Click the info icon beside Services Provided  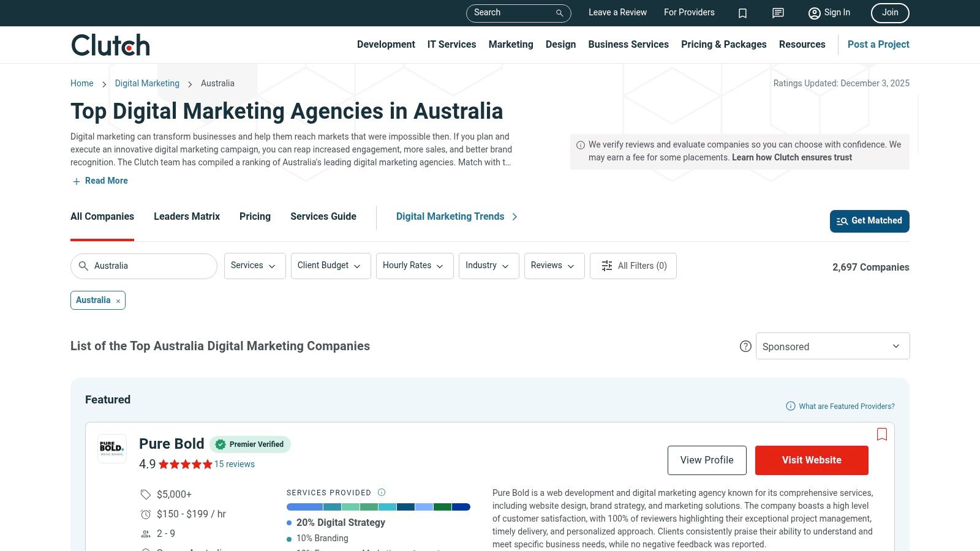pyautogui.click(x=381, y=492)
